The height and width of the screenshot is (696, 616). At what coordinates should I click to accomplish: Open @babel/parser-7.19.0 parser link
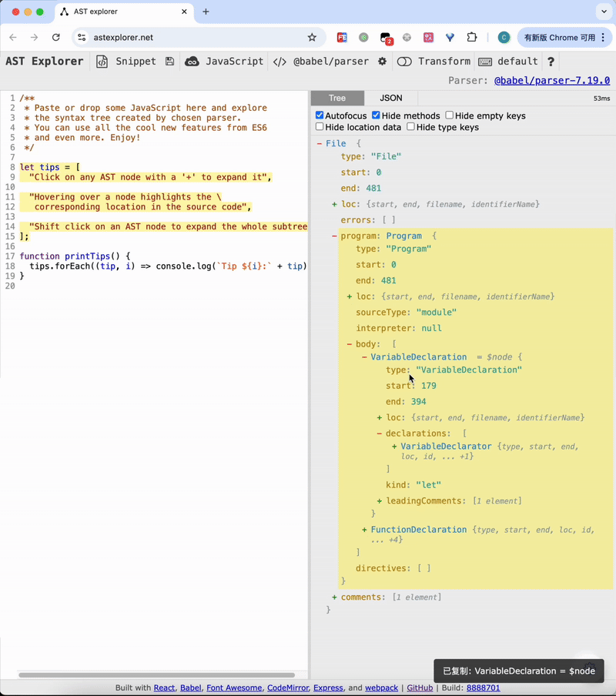coord(552,80)
